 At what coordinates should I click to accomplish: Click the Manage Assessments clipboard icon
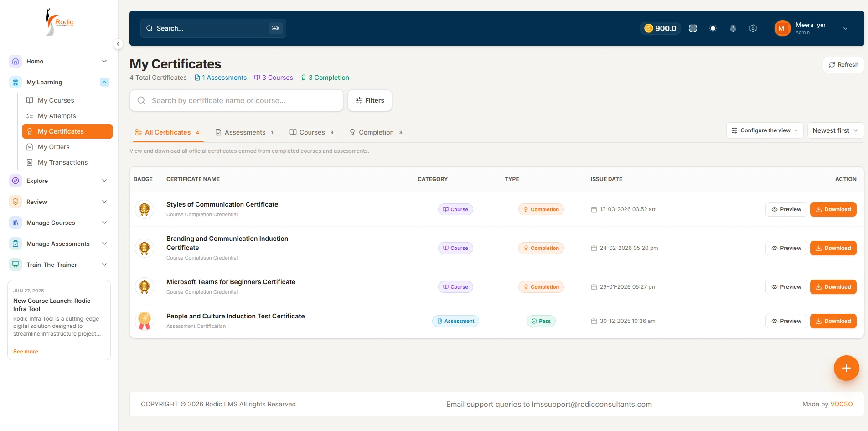pos(15,244)
